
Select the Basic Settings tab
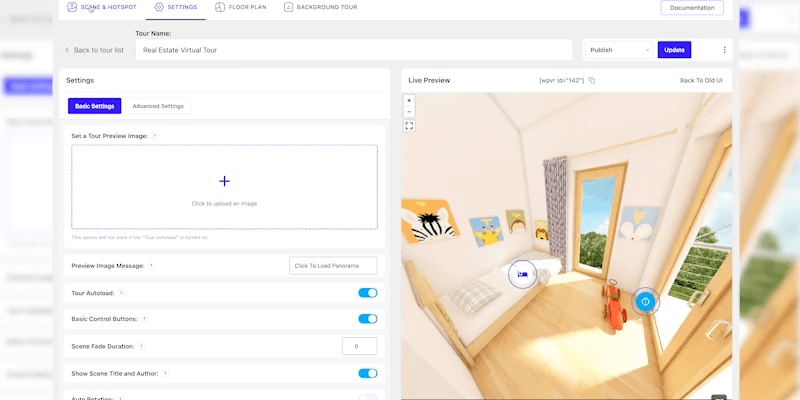pyautogui.click(x=94, y=106)
